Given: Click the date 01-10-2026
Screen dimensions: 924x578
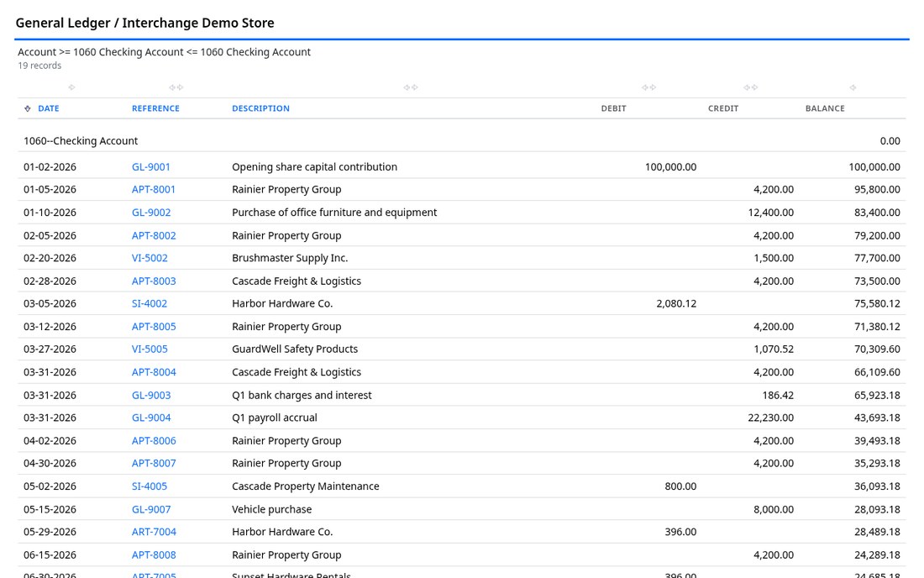Looking at the screenshot, I should [50, 212].
